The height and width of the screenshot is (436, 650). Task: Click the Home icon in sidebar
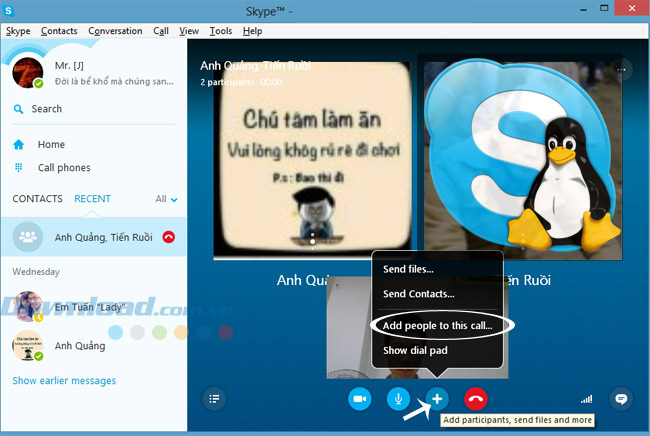click(18, 145)
